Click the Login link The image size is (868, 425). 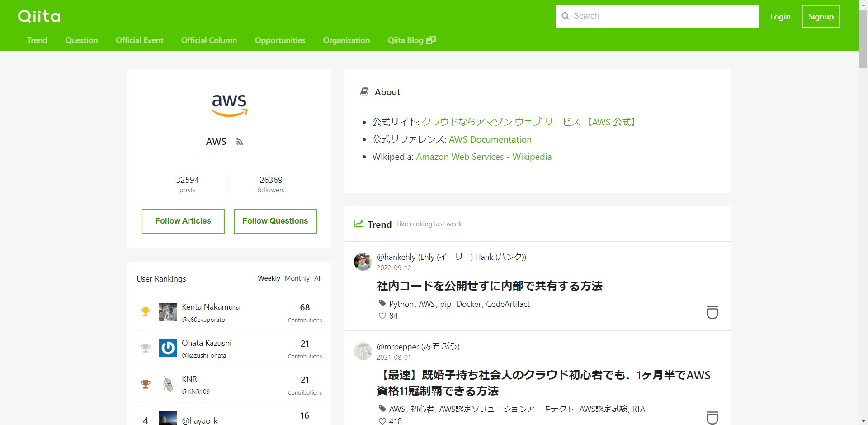tap(780, 17)
